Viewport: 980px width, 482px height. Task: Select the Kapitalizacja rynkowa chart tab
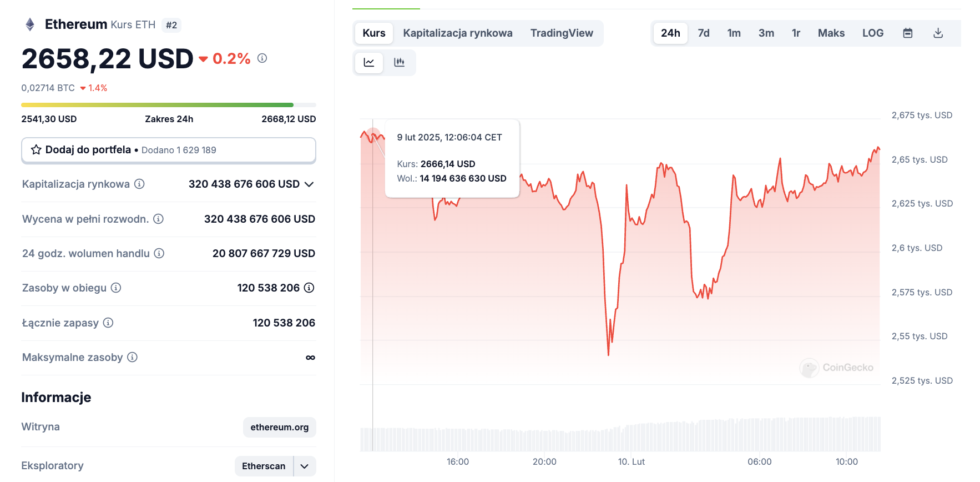click(458, 33)
